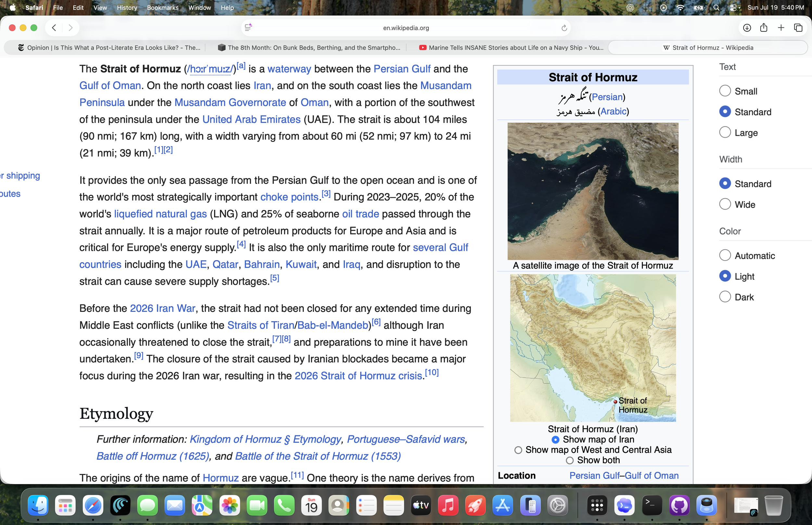
Task: Open the page menu icon in address bar
Action: [x=248, y=27]
